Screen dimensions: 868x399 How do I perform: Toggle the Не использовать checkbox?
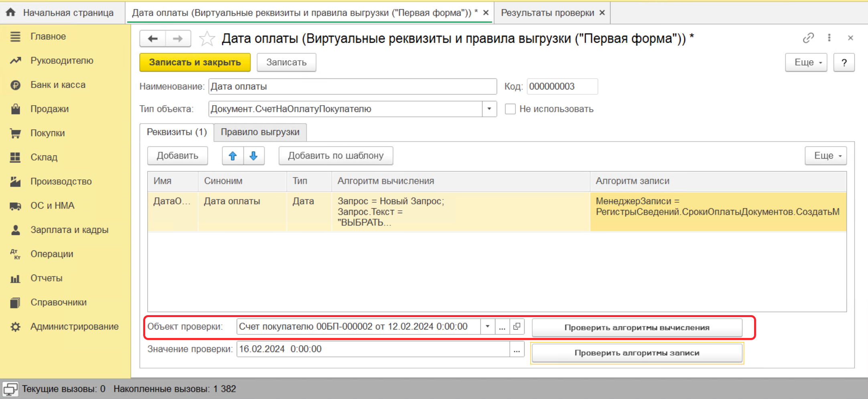(510, 109)
